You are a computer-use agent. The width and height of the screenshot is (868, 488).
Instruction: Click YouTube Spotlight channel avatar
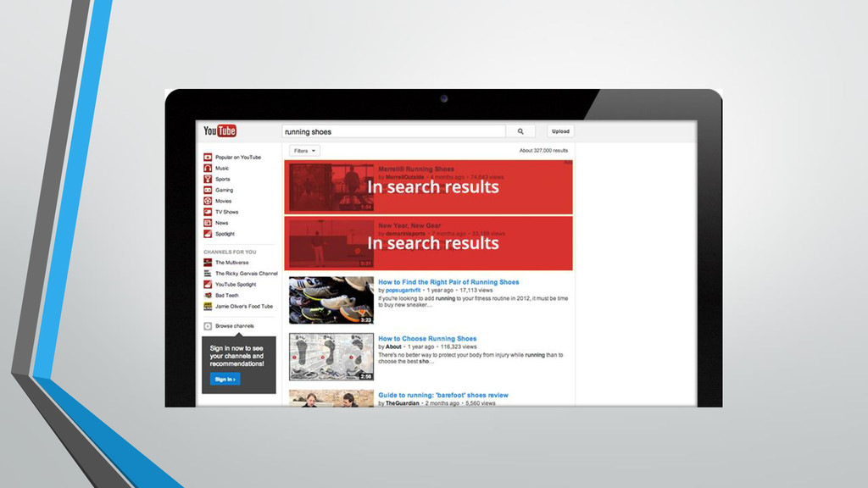click(208, 285)
